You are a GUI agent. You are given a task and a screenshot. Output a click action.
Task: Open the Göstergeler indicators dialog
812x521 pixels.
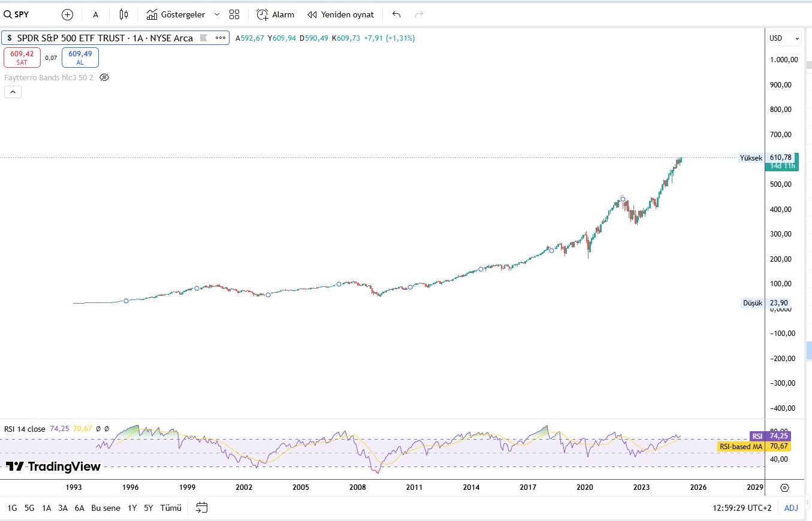[x=176, y=14]
